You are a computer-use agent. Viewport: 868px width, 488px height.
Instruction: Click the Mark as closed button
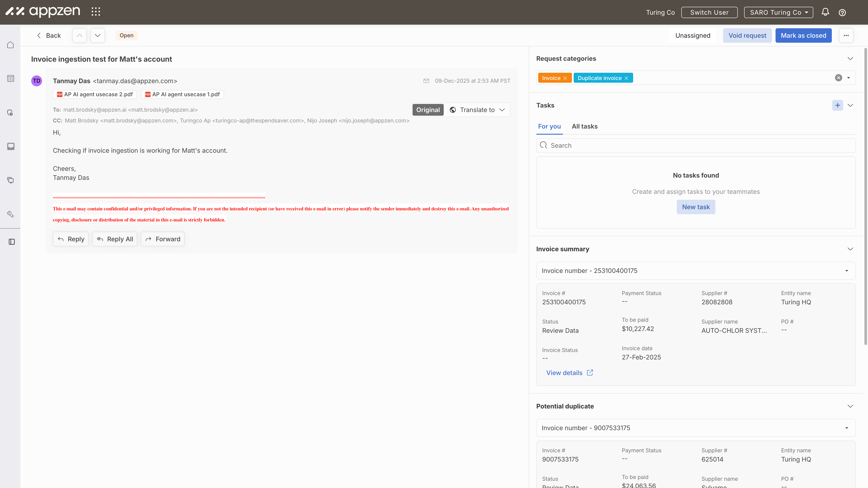pyautogui.click(x=803, y=35)
